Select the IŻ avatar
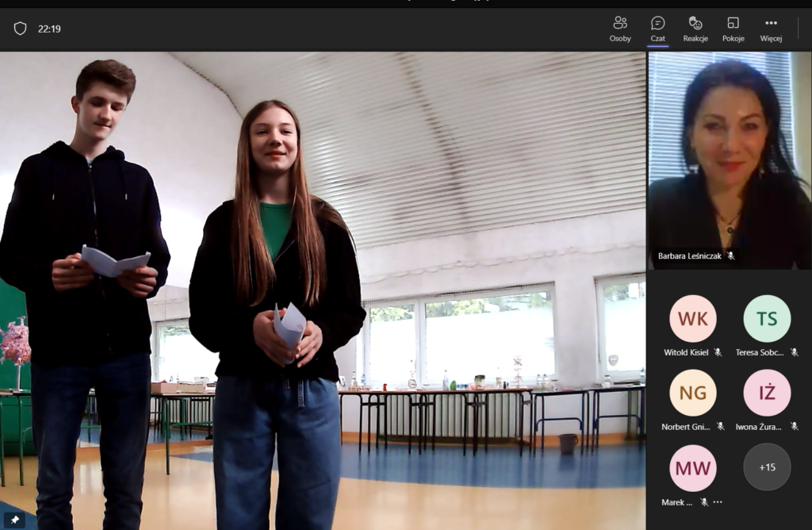Image resolution: width=812 pixels, height=530 pixels. [767, 394]
